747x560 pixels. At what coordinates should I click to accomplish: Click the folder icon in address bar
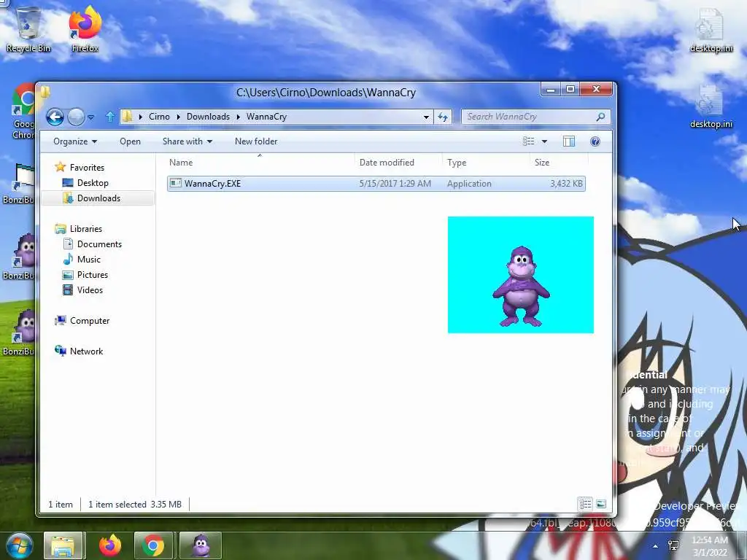coord(127,117)
